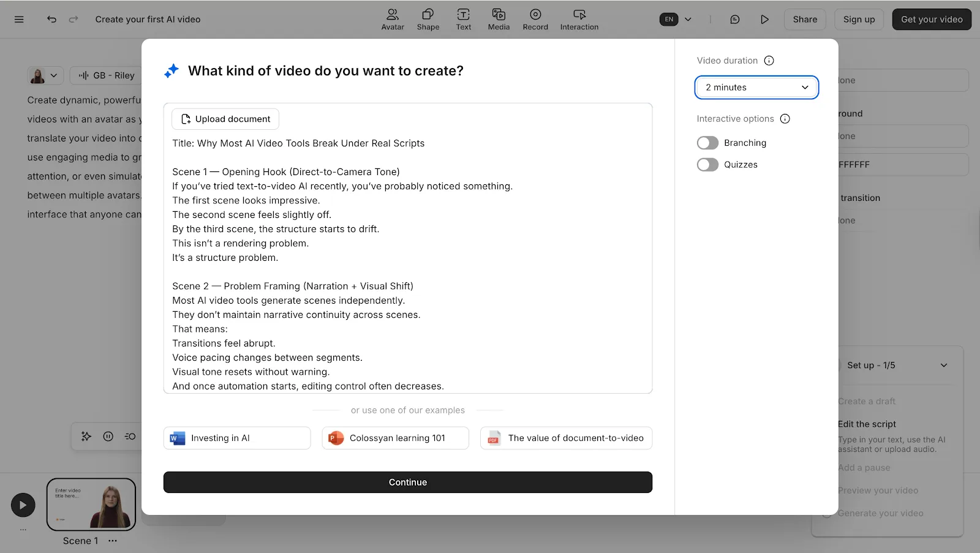This screenshot has width=980, height=553.
Task: Open the Avatar tool
Action: (393, 19)
